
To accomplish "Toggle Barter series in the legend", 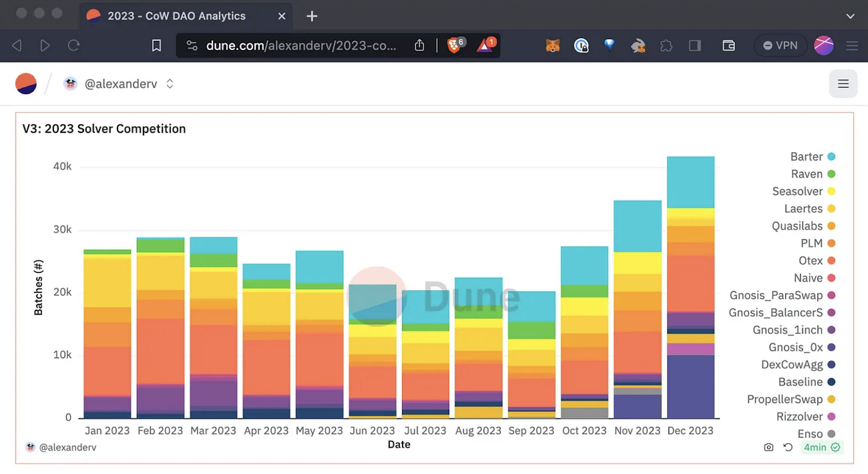I will [x=812, y=156].
